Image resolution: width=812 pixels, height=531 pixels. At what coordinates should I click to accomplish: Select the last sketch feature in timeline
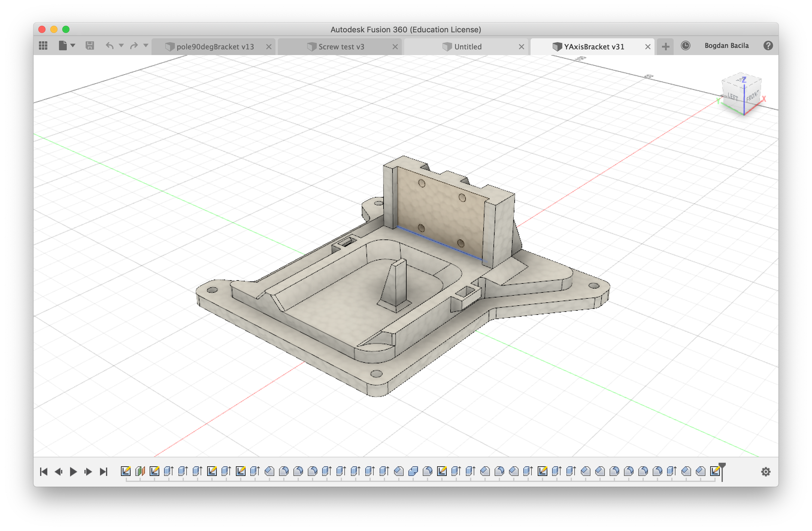tap(714, 471)
